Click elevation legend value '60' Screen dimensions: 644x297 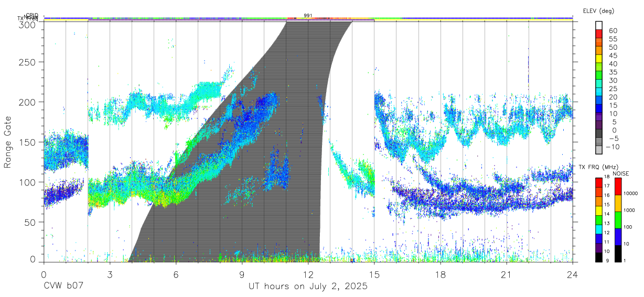tap(613, 30)
